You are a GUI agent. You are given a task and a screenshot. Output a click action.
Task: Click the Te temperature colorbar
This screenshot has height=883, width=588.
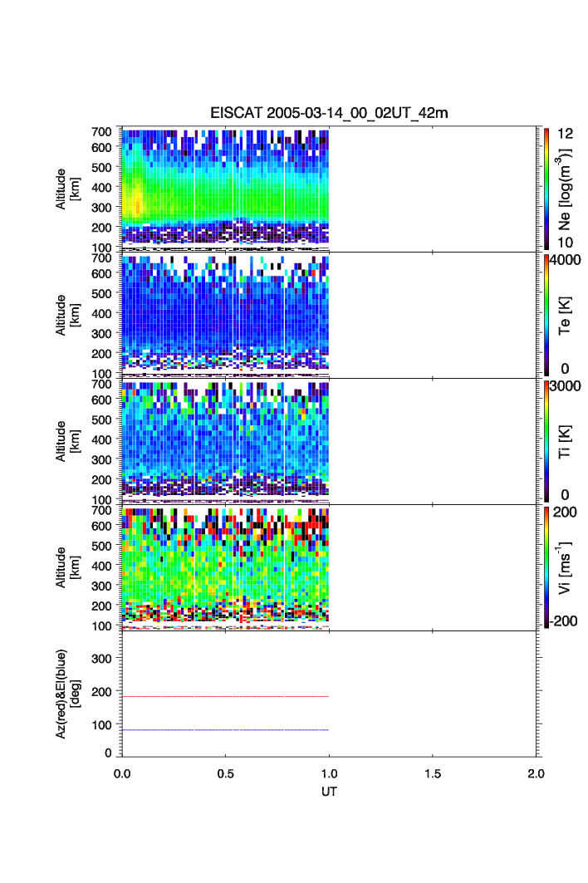pyautogui.click(x=546, y=315)
